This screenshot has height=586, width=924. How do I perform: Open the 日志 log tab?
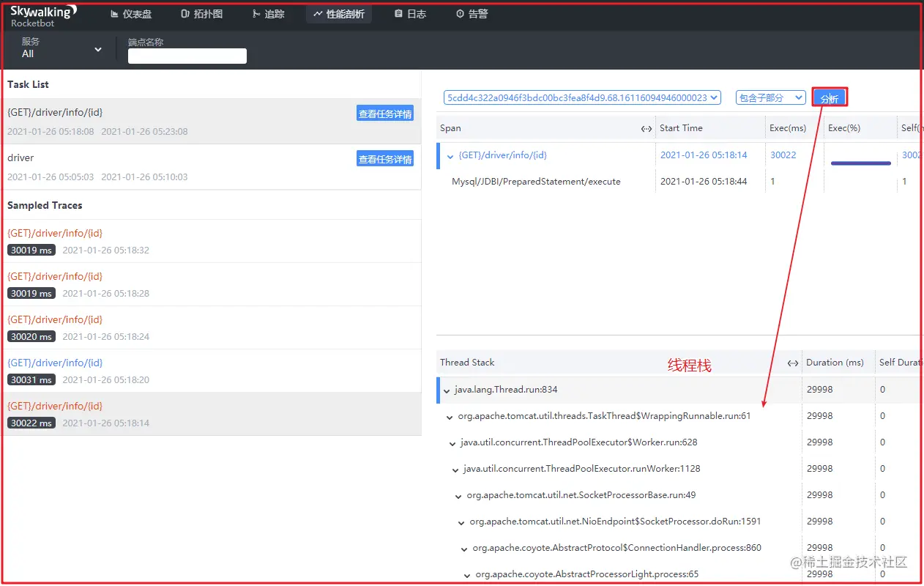(410, 14)
